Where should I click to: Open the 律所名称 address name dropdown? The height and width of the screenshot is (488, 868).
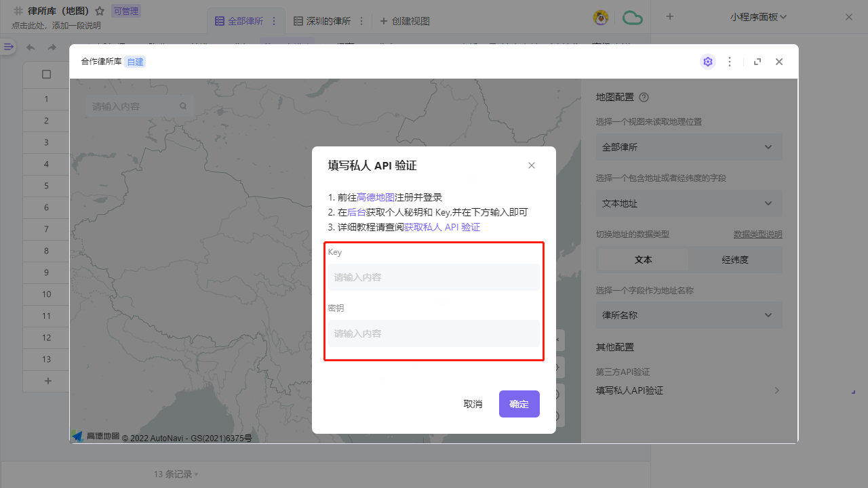(x=689, y=315)
